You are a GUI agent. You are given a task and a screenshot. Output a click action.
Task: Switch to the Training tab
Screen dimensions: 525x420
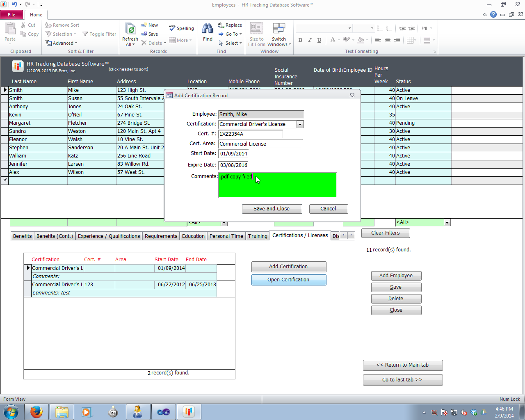[258, 236]
